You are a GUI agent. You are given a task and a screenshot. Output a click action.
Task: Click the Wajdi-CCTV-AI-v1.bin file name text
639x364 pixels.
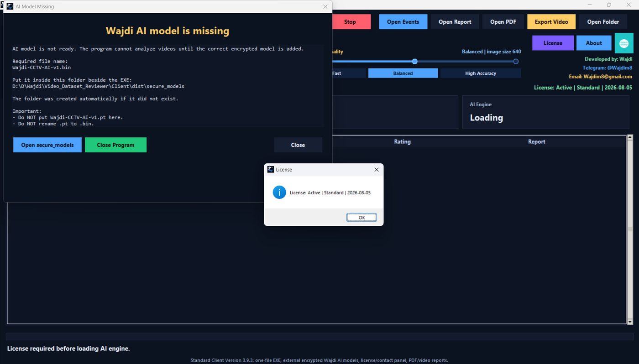point(42,68)
